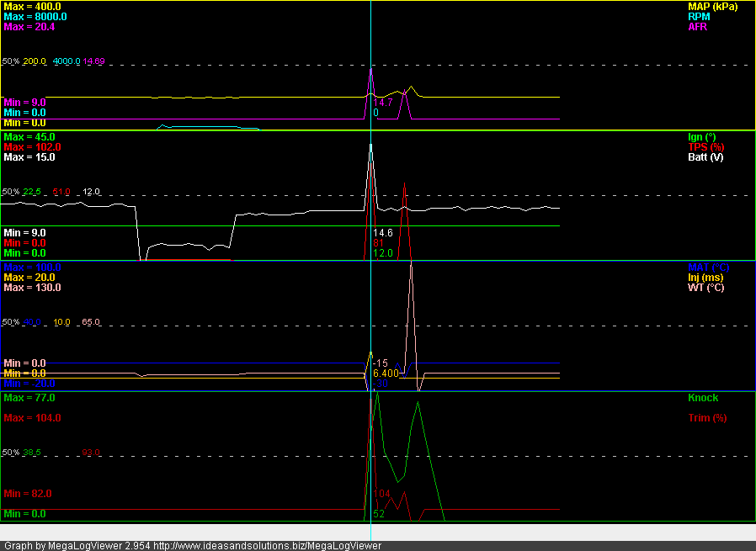Click the magenta AFR legend label
The height and width of the screenshot is (551, 756).
pyautogui.click(x=698, y=27)
